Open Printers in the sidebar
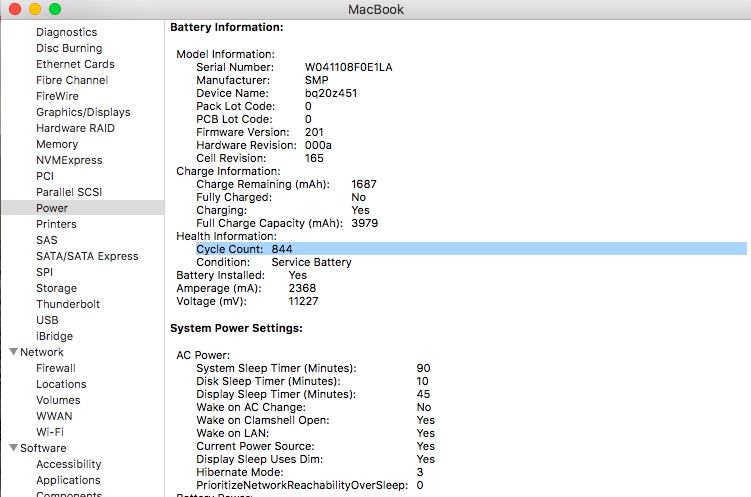This screenshot has width=751, height=497. (56, 224)
